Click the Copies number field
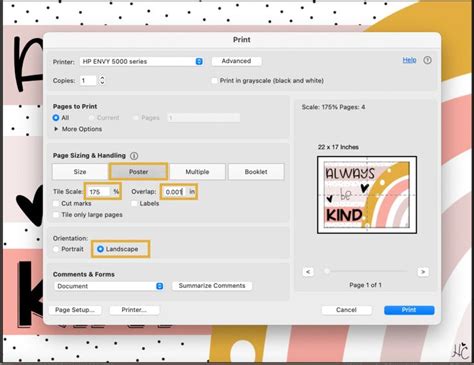The height and width of the screenshot is (365, 474). [x=88, y=80]
